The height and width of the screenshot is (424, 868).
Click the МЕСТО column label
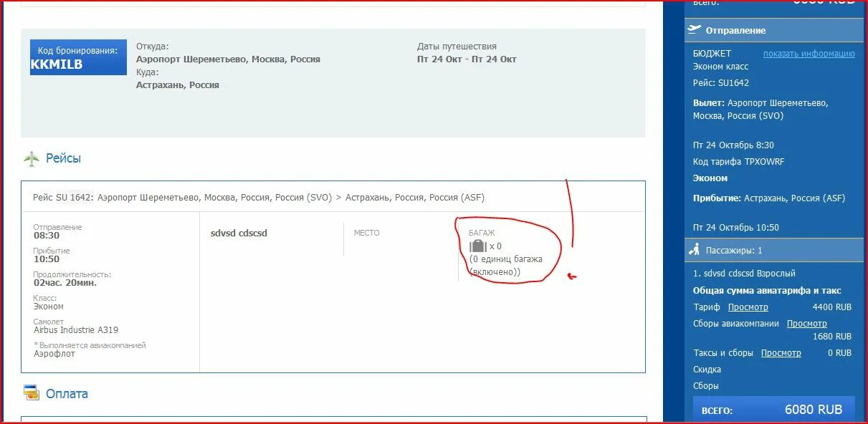pyautogui.click(x=367, y=233)
